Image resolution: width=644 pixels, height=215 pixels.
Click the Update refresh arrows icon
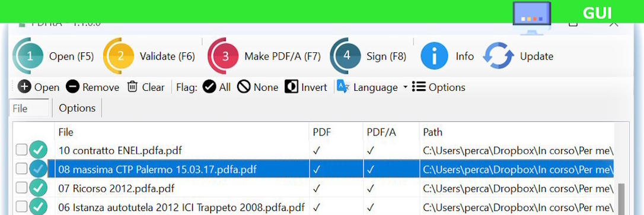[499, 56]
